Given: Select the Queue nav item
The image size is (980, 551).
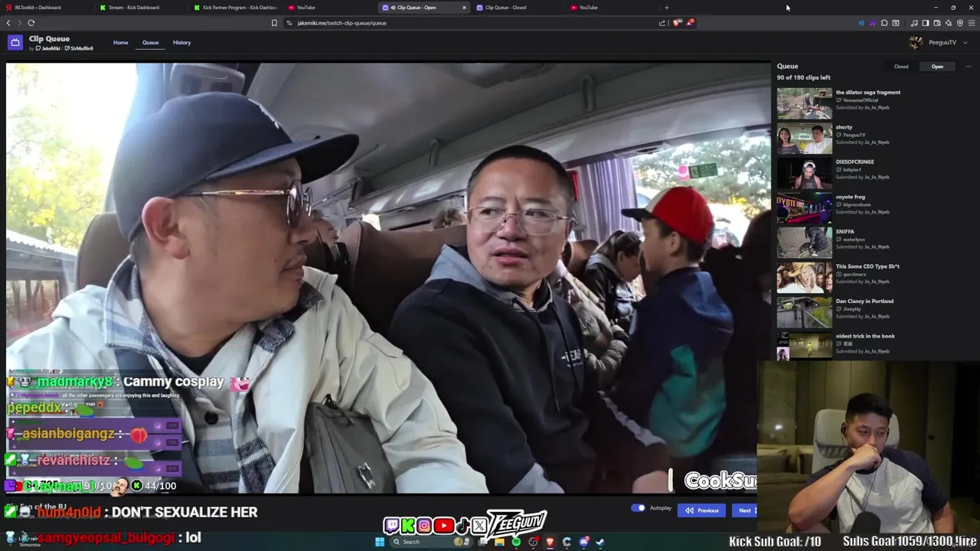Looking at the screenshot, I should 150,43.
